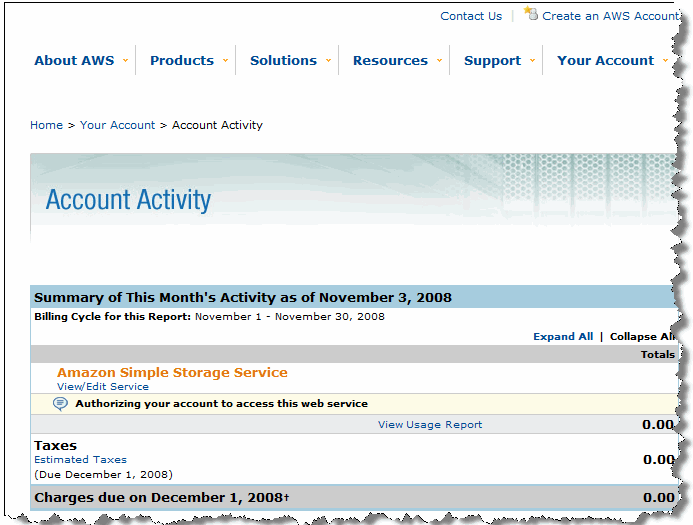The image size is (693, 525).
Task: Select the Account Activity breadcrumb text
Action: tap(217, 125)
